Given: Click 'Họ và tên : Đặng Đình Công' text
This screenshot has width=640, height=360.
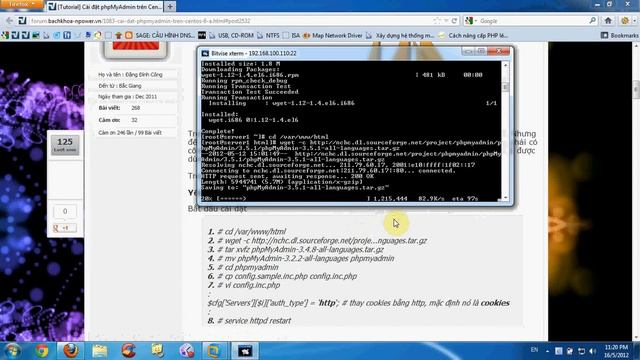Looking at the screenshot, I should (130, 75).
